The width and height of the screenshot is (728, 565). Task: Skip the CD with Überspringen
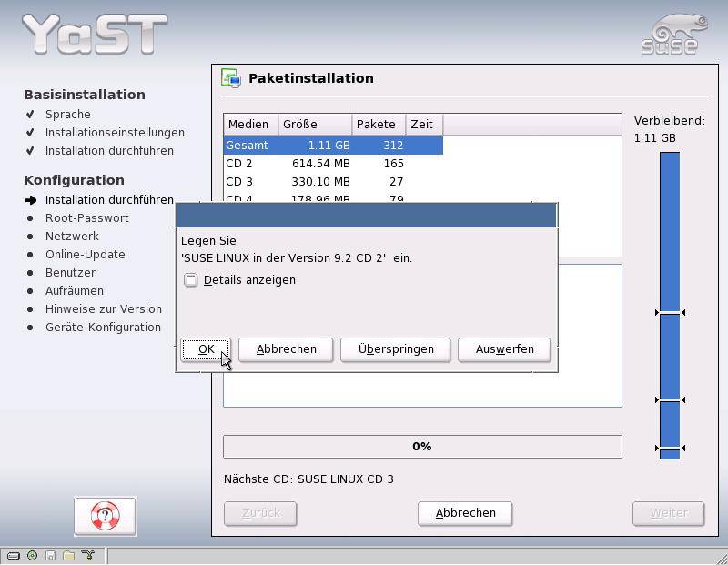tap(396, 349)
